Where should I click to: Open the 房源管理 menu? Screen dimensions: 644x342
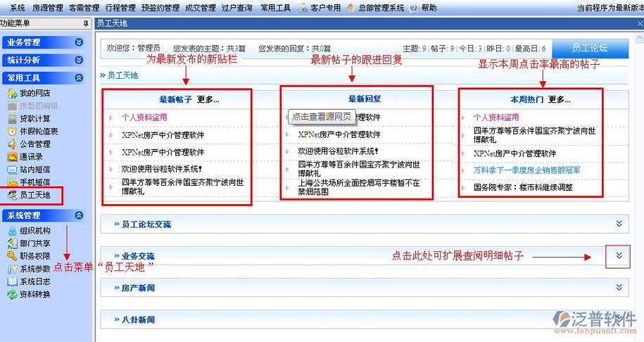pos(47,8)
